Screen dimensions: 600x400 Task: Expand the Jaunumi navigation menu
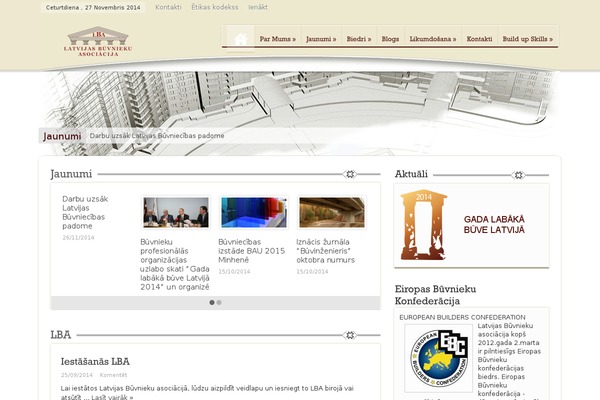[321, 39]
